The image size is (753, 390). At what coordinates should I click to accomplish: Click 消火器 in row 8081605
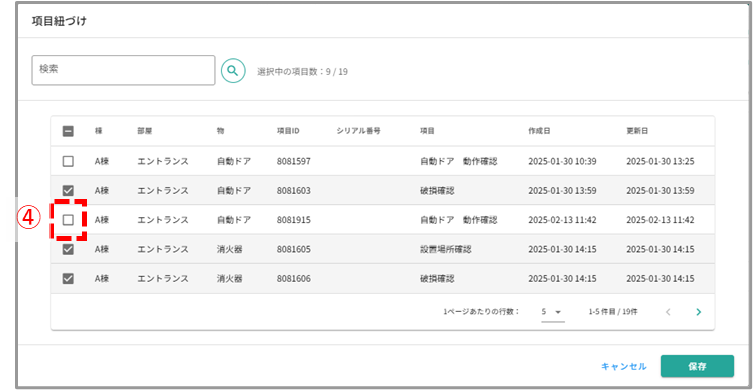click(230, 249)
